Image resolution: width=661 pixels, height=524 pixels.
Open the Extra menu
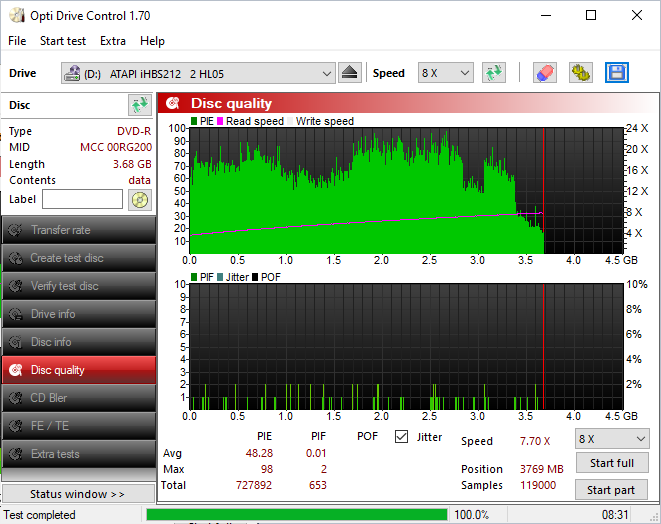point(113,41)
